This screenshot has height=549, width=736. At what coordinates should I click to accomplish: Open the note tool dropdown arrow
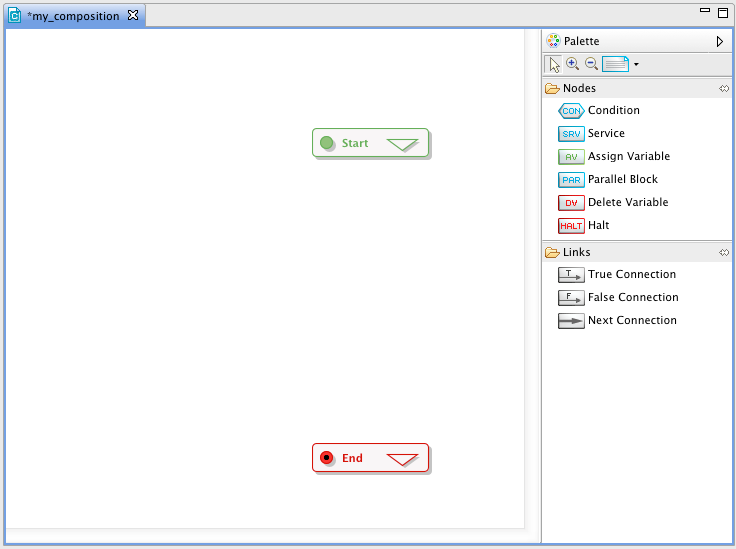pos(636,65)
